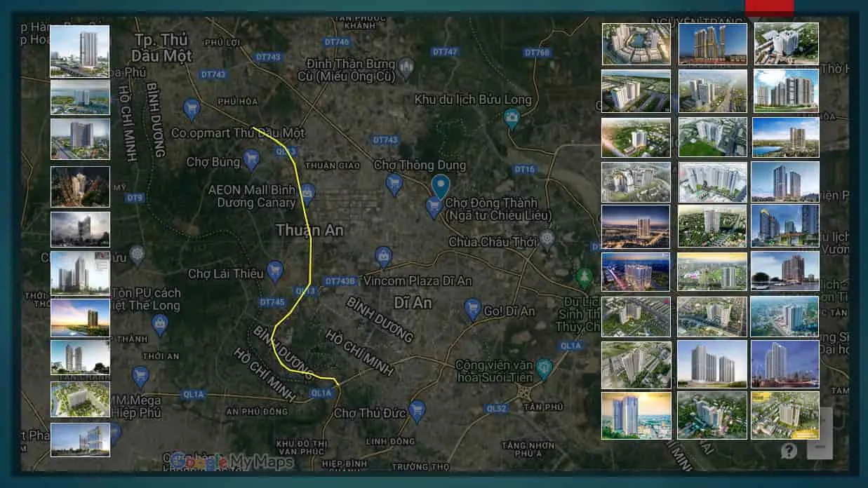Open the map help question mark
868x488 pixels.
tap(789, 450)
